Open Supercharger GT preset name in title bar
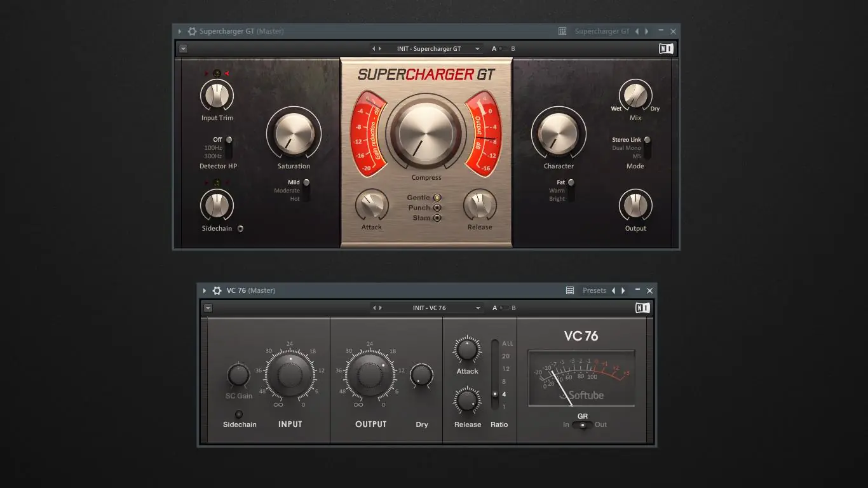Image resolution: width=868 pixels, height=488 pixels. [x=602, y=31]
